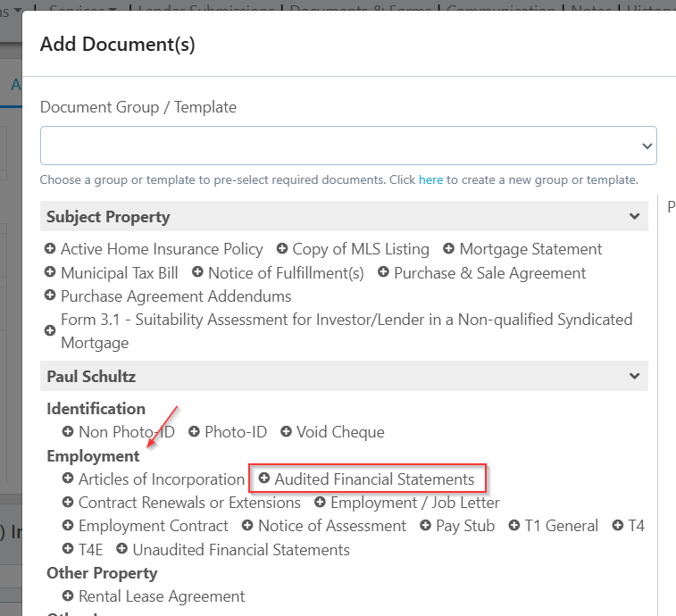Click plus icon beside Active Home Insurance Policy
Image resolution: width=676 pixels, height=616 pixels.
(51, 250)
